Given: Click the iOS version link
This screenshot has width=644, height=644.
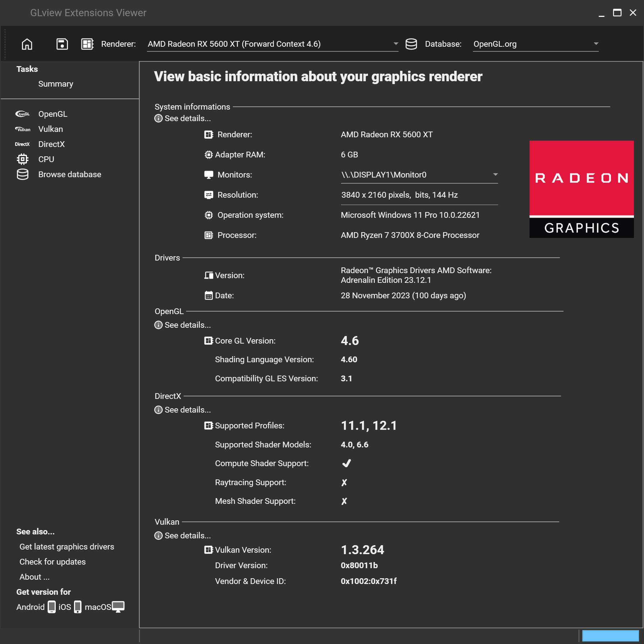Looking at the screenshot, I should coord(65,607).
